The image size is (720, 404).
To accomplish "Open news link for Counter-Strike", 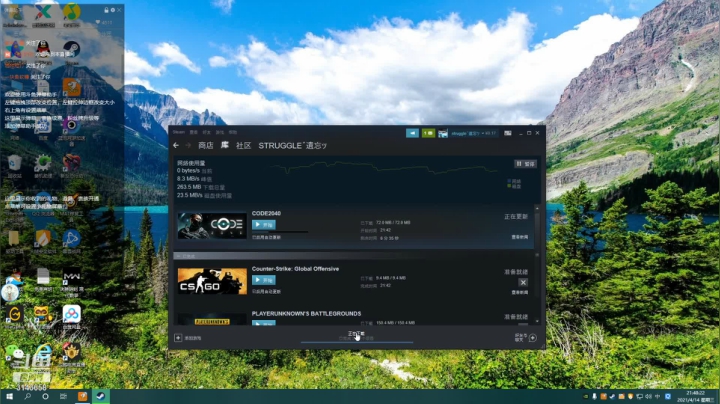I will [x=520, y=292].
